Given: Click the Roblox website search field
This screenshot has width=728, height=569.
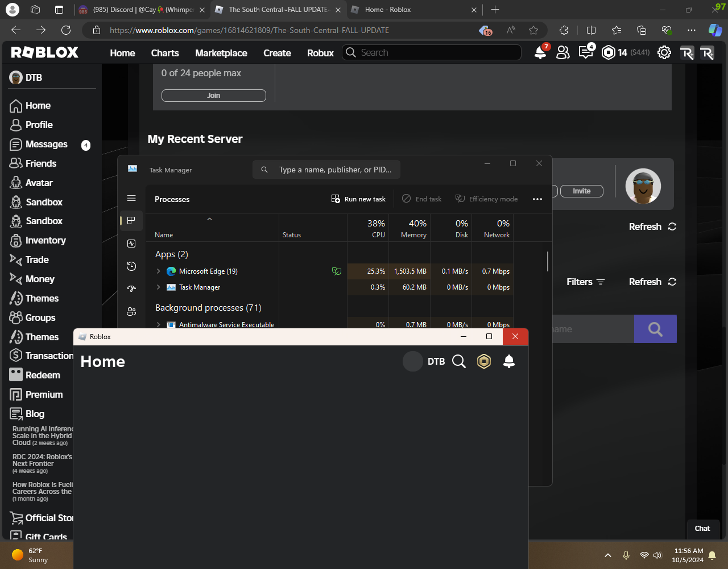Looking at the screenshot, I should click(x=432, y=52).
